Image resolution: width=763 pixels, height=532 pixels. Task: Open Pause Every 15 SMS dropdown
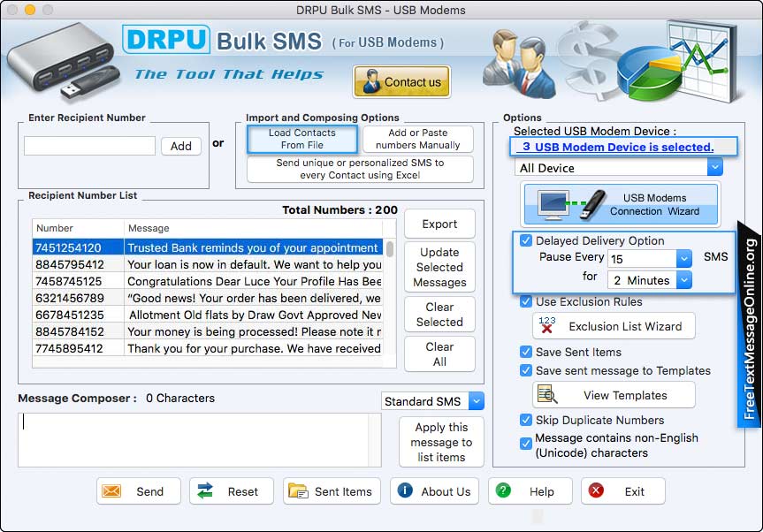click(683, 258)
